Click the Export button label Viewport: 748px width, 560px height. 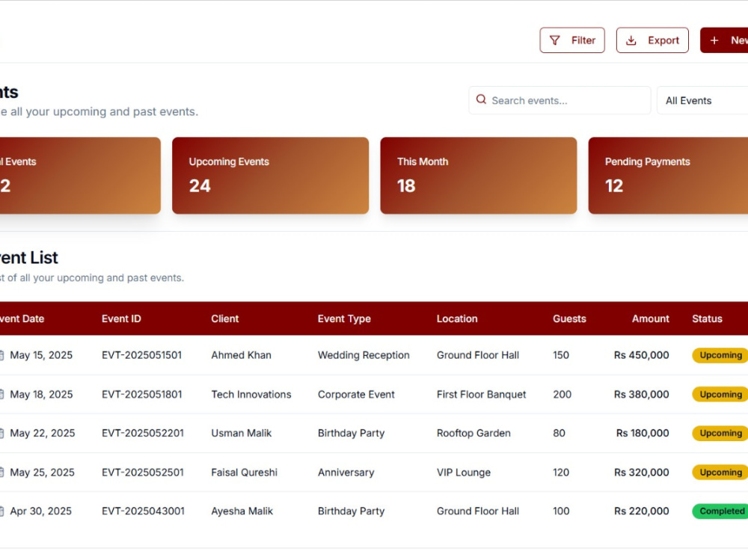click(663, 40)
